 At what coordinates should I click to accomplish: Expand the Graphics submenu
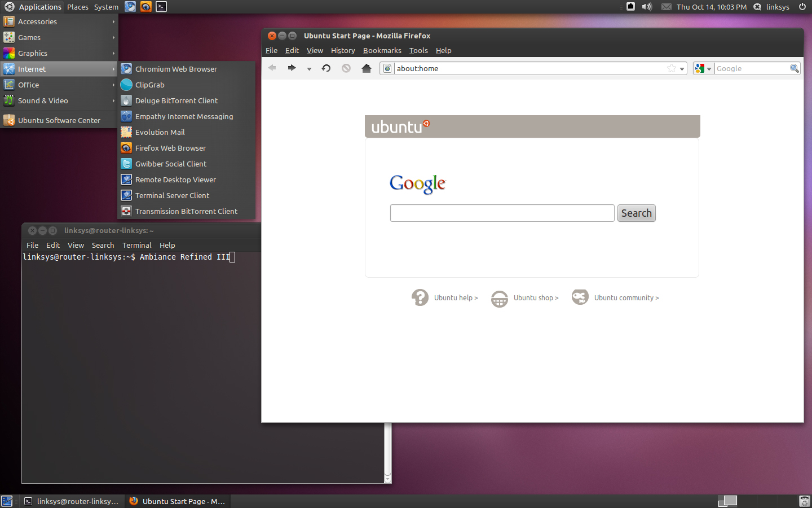point(59,53)
